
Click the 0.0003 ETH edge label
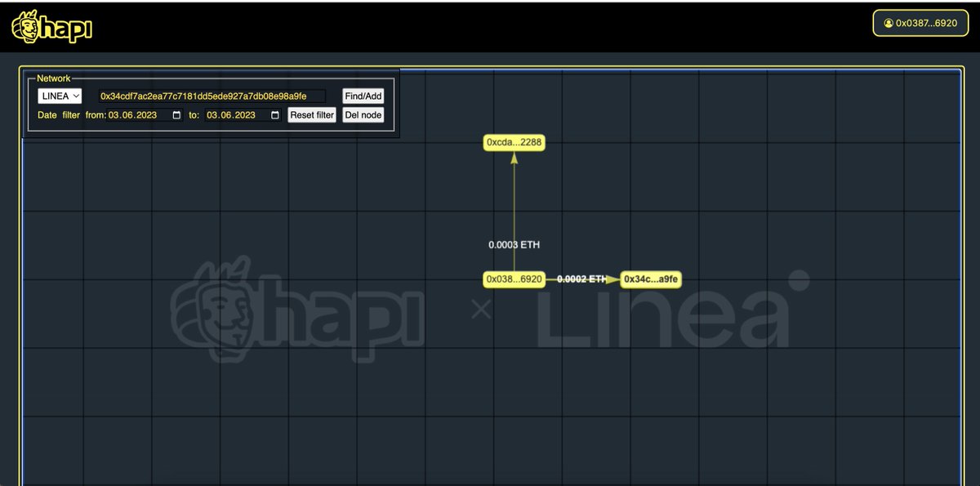(514, 245)
